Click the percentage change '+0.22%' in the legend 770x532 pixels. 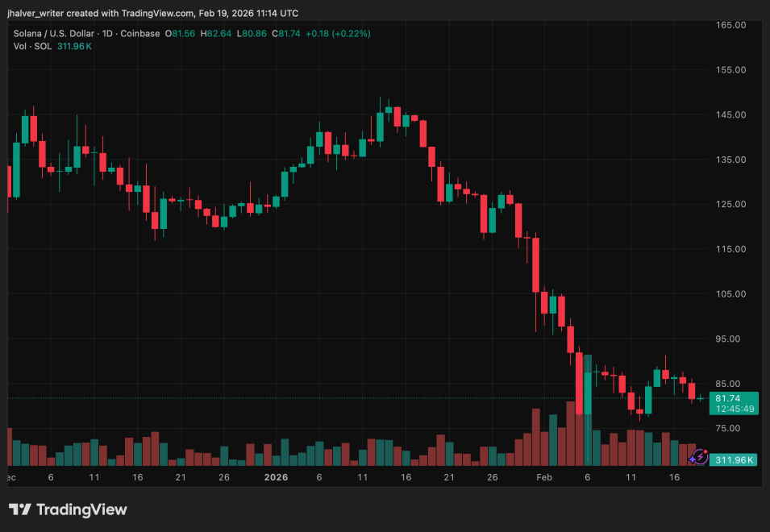(x=350, y=34)
